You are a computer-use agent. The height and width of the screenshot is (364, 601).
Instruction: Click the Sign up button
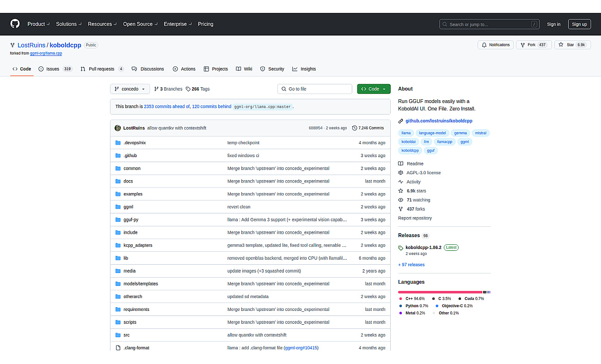coord(579,24)
